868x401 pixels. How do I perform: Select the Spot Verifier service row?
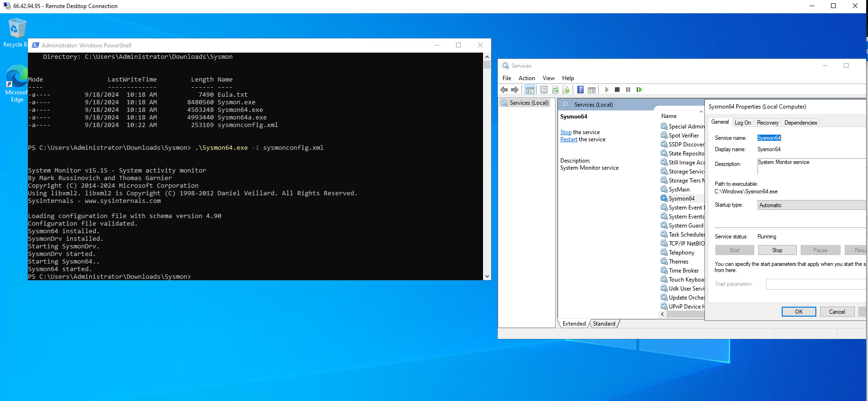[684, 136]
